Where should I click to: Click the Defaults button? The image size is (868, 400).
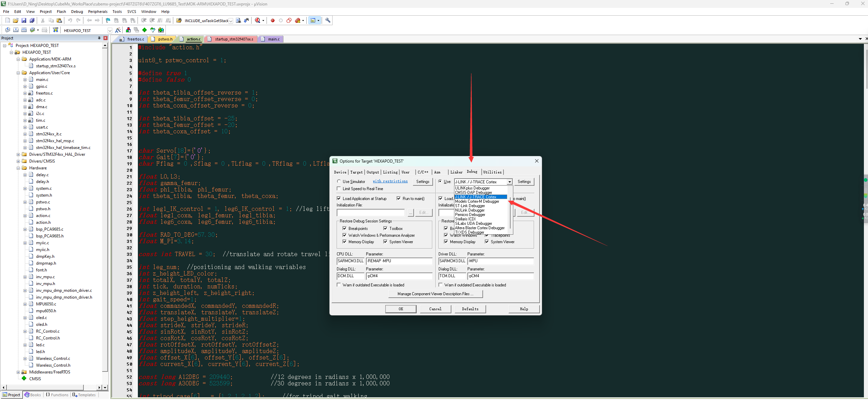pos(470,309)
